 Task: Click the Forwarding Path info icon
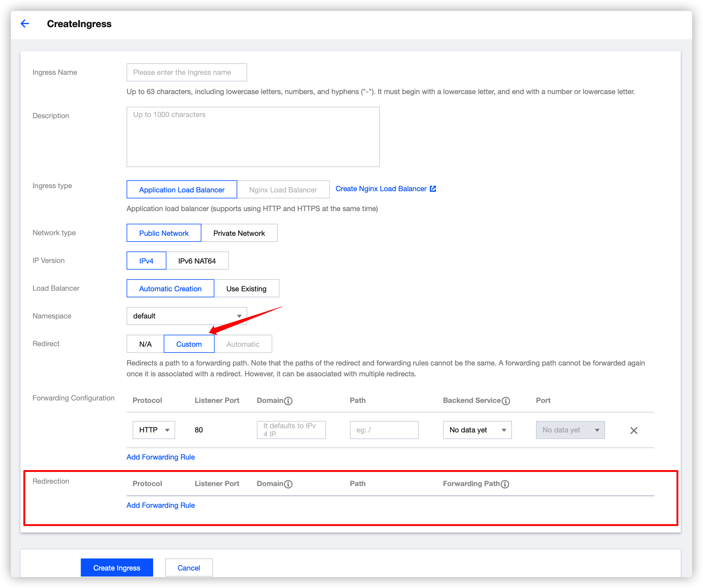pos(505,484)
